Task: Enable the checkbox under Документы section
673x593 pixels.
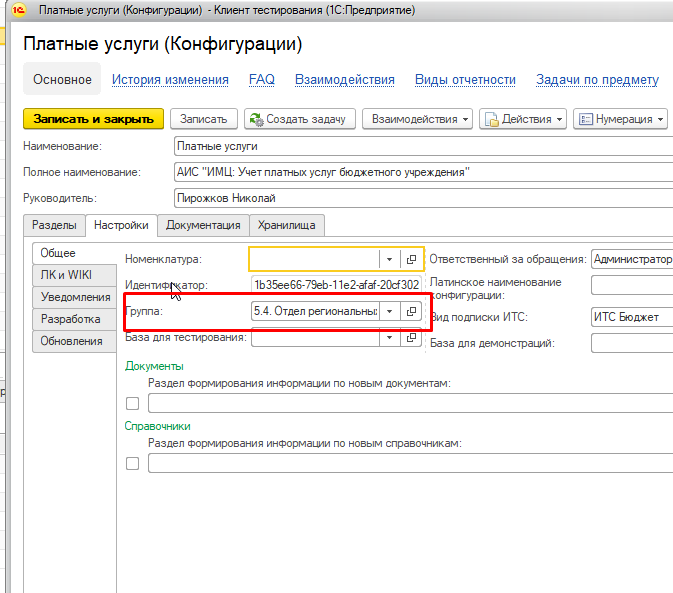Action: point(133,404)
